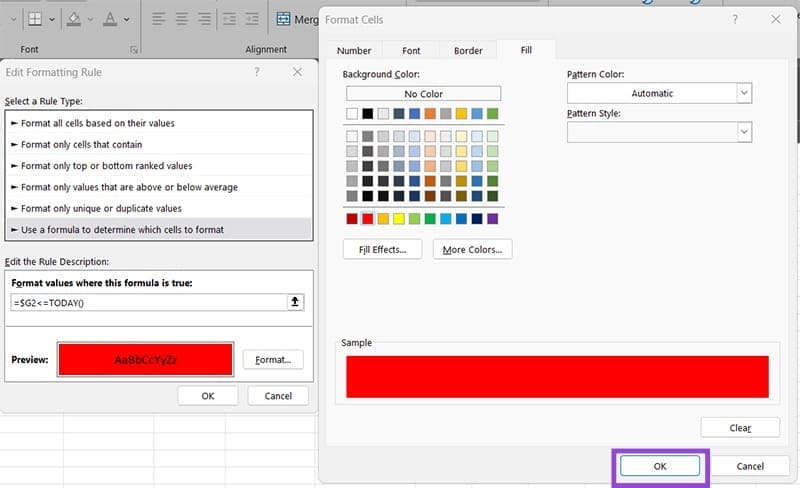Image resolution: width=800 pixels, height=488 pixels.
Task: Select 'Format only unique or duplicate values' rule
Action: coord(101,208)
